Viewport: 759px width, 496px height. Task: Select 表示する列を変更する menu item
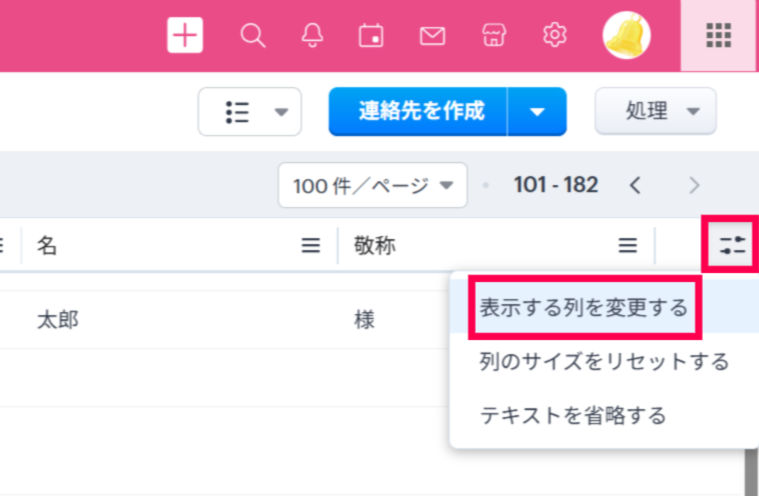tap(583, 308)
